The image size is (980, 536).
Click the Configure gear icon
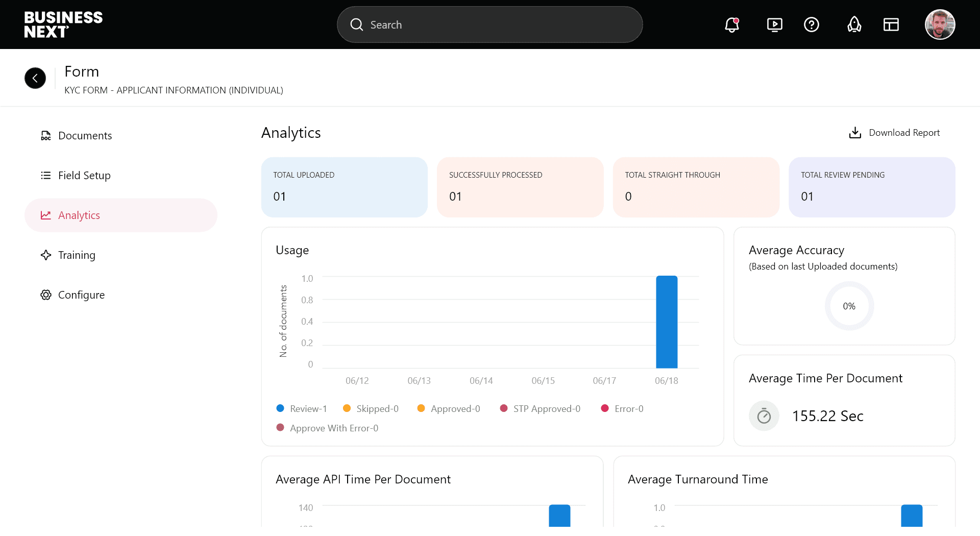coord(46,295)
